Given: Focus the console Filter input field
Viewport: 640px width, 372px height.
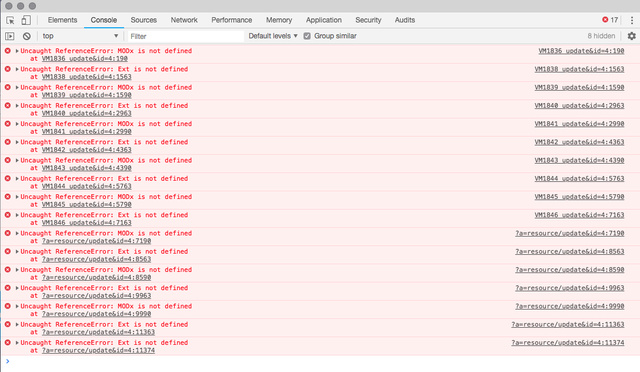Looking at the screenshot, I should [186, 36].
